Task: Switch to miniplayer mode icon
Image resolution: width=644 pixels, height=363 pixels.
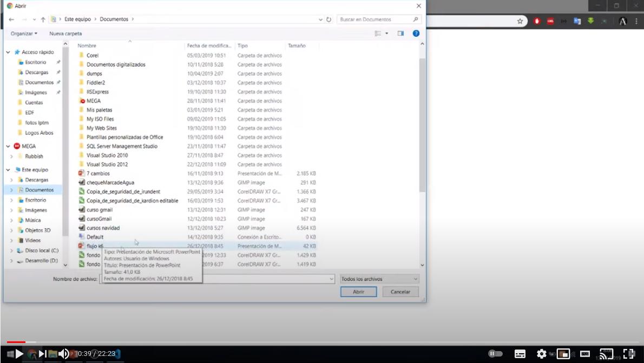Action: (x=563, y=354)
